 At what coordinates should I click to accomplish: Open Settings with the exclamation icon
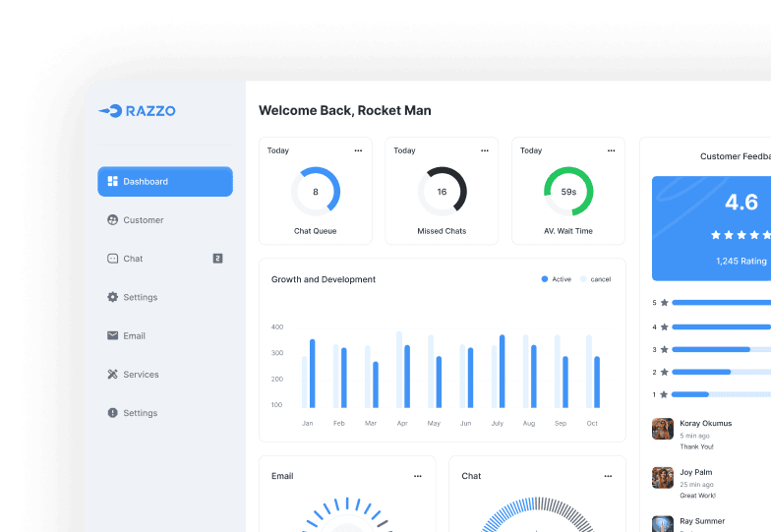pos(165,413)
